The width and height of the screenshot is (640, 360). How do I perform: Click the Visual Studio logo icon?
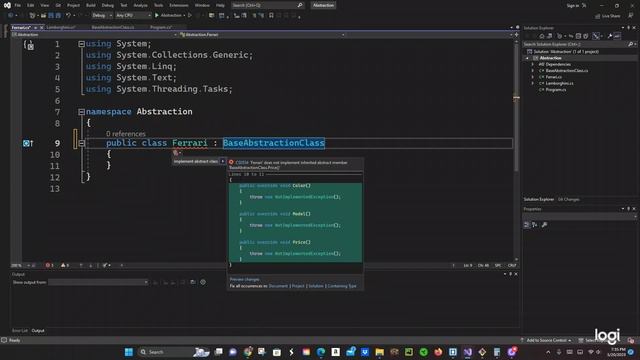7,5
